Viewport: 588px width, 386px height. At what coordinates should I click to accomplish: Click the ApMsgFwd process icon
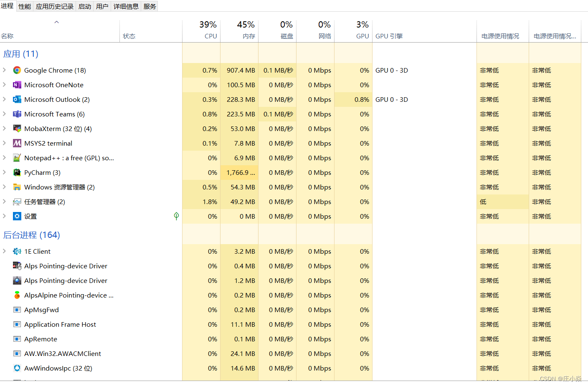coord(17,310)
